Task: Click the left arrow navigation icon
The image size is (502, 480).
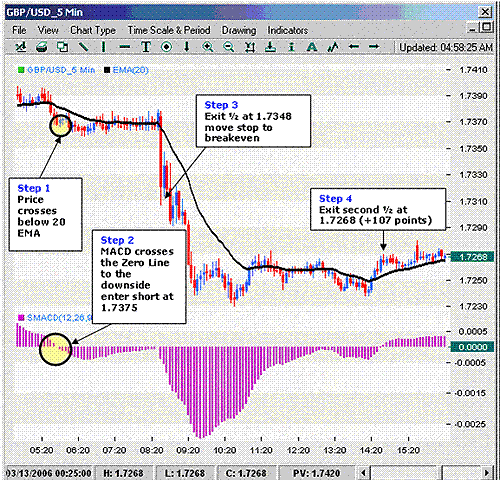Action: [353, 46]
